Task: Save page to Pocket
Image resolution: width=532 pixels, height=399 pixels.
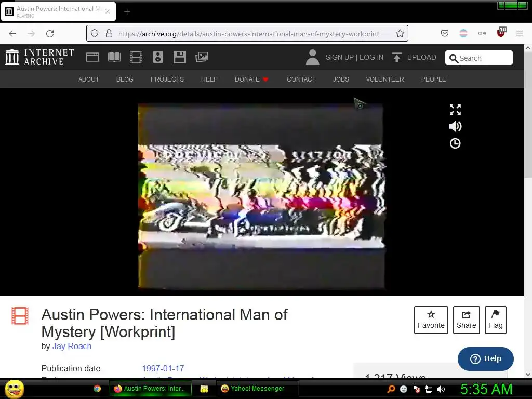Action: pyautogui.click(x=445, y=33)
